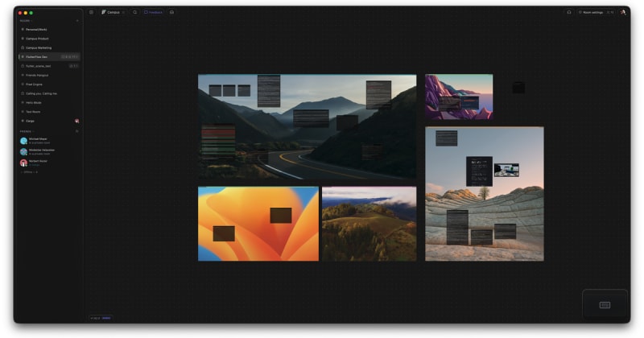This screenshot has height=338, width=644.
Task: Select the FlutterFlow Dev room
Action: coord(49,56)
